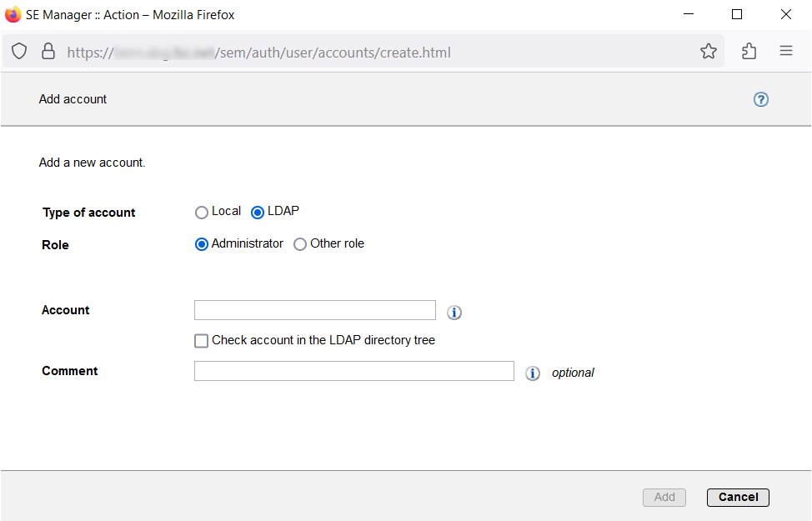This screenshot has height=521, width=812.
Task: Select the LDAP account type
Action: [258, 213]
